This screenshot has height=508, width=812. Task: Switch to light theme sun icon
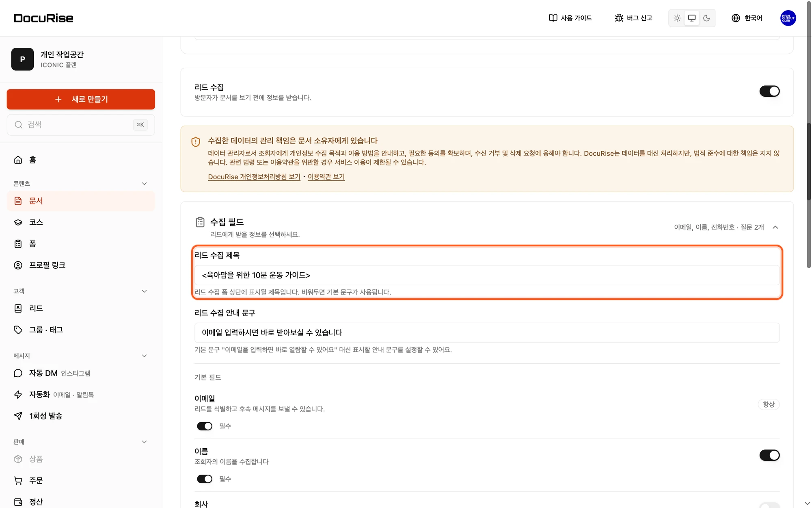point(677,18)
